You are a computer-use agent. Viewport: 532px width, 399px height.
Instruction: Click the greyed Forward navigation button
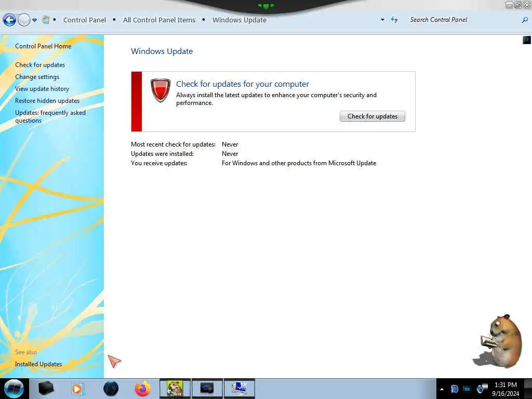coord(24,20)
